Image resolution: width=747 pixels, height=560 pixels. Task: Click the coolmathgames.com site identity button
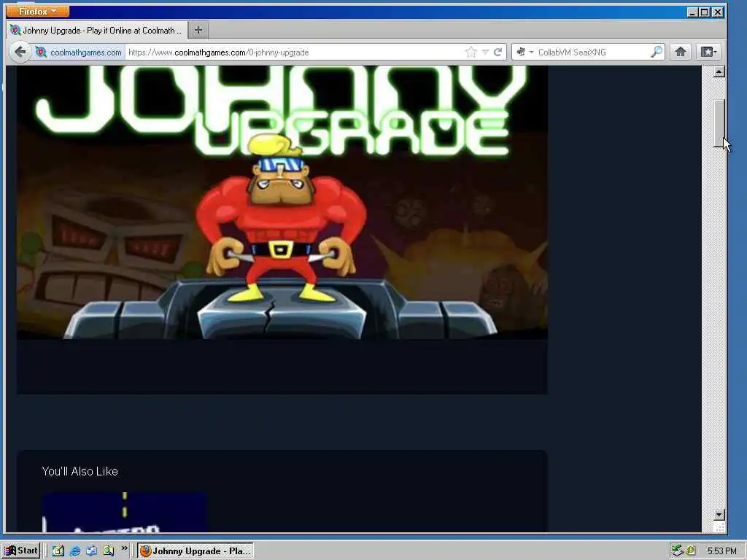click(79, 52)
